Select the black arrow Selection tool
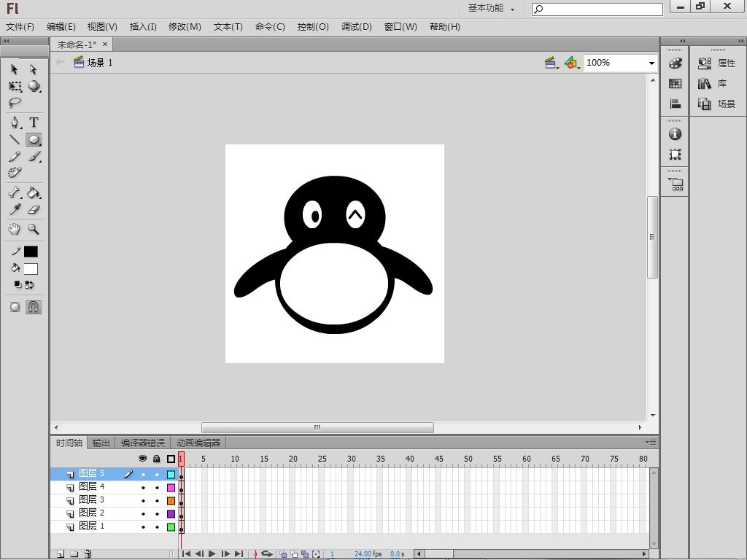 (15, 69)
